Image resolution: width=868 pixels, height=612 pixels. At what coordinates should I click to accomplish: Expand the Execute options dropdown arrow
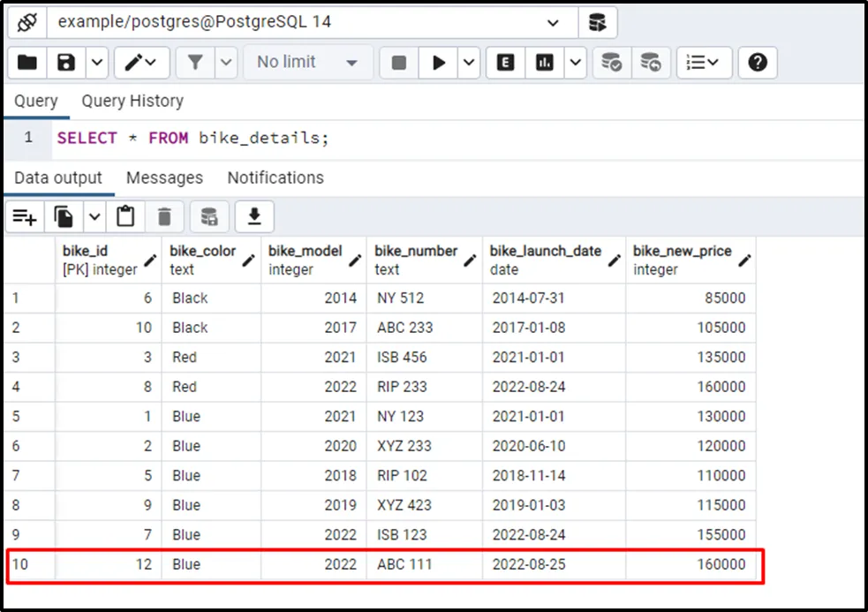click(469, 63)
